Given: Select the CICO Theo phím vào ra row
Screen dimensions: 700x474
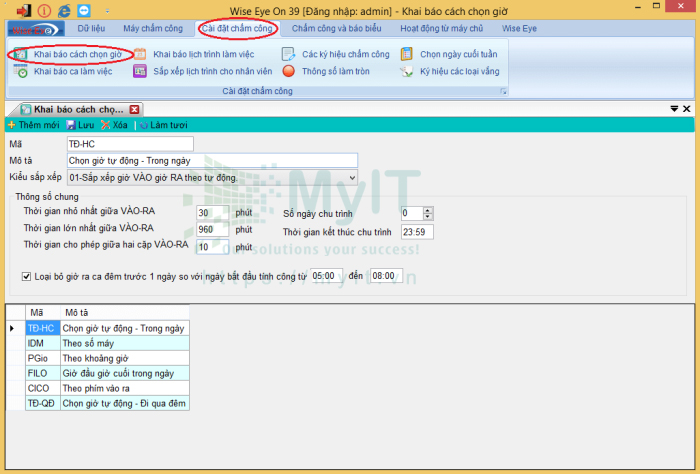Looking at the screenshot, I should (107, 388).
